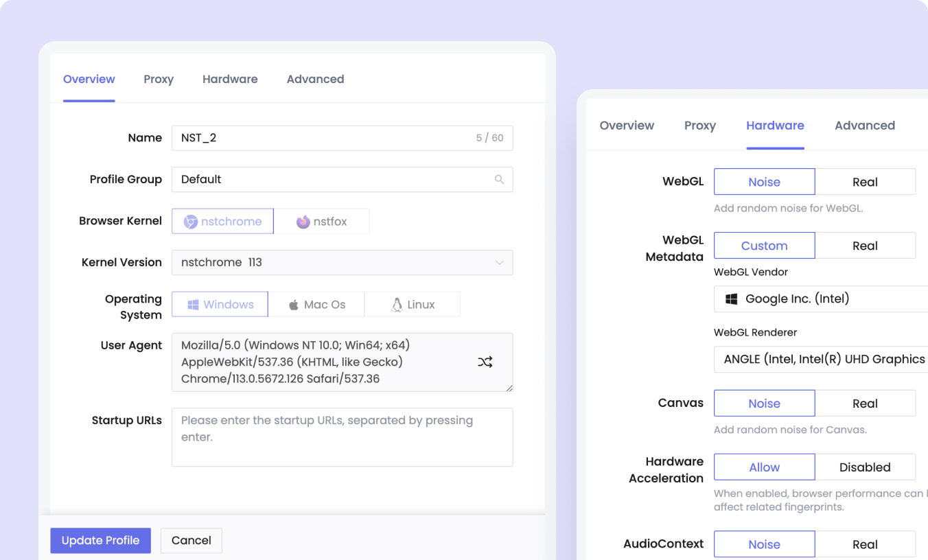Open the Profile Group selector
Image resolution: width=928 pixels, height=560 pixels.
tap(343, 179)
